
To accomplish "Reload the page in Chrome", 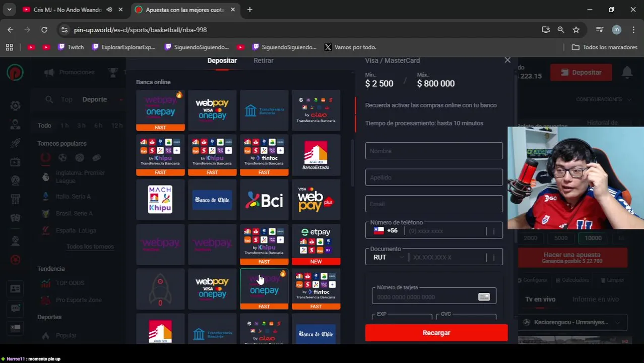I will pyautogui.click(x=44, y=30).
